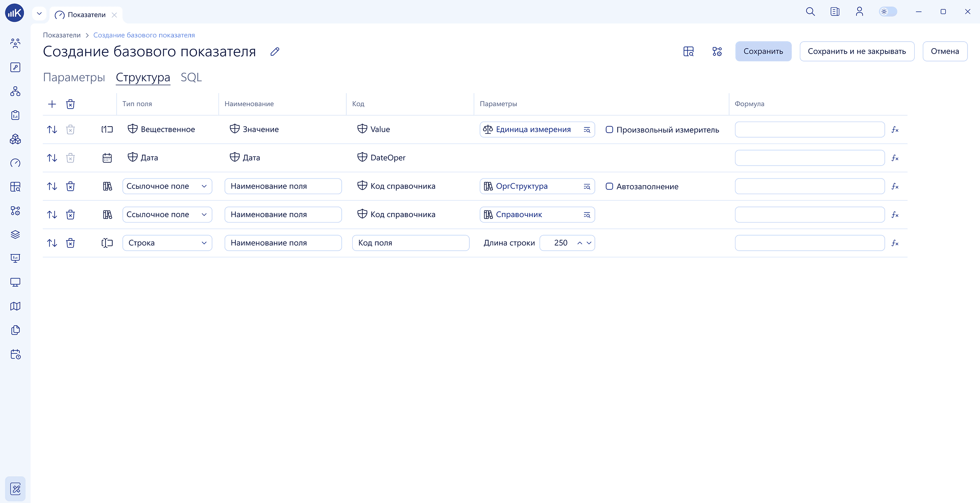
Task: Open the Строка field type dropdown
Action: tap(167, 243)
